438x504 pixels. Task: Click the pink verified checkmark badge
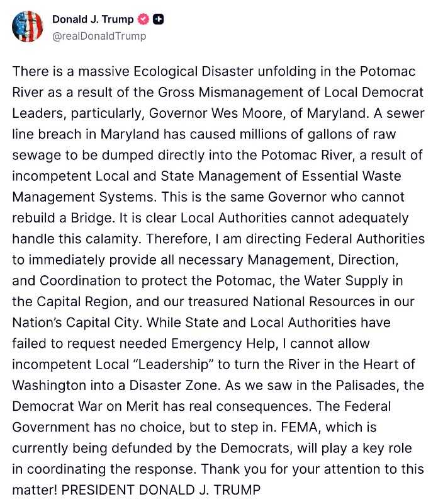(x=143, y=20)
